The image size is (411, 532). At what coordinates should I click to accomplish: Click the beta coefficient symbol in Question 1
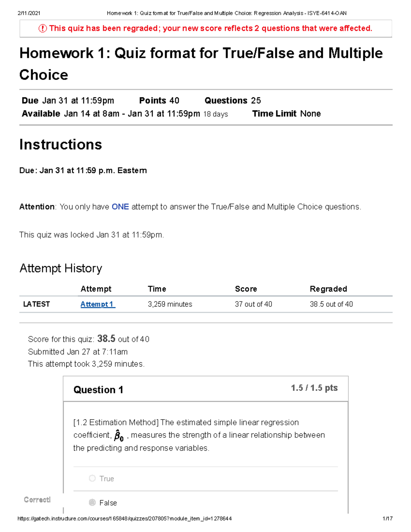click(x=118, y=435)
